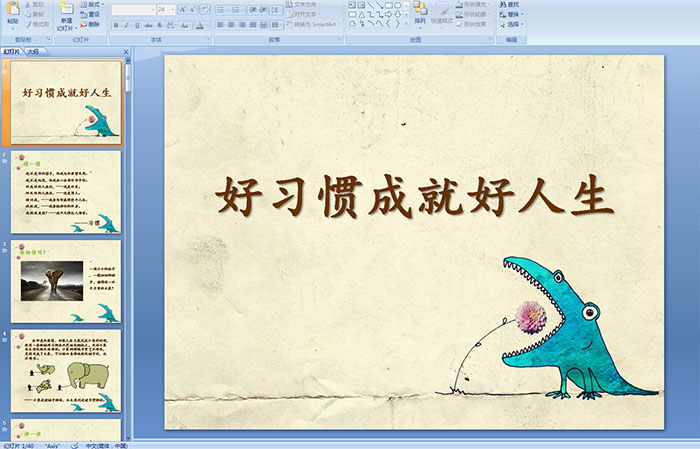The image size is (700, 449).
Task: Clear all text formatting
Action: pyautogui.click(x=204, y=9)
